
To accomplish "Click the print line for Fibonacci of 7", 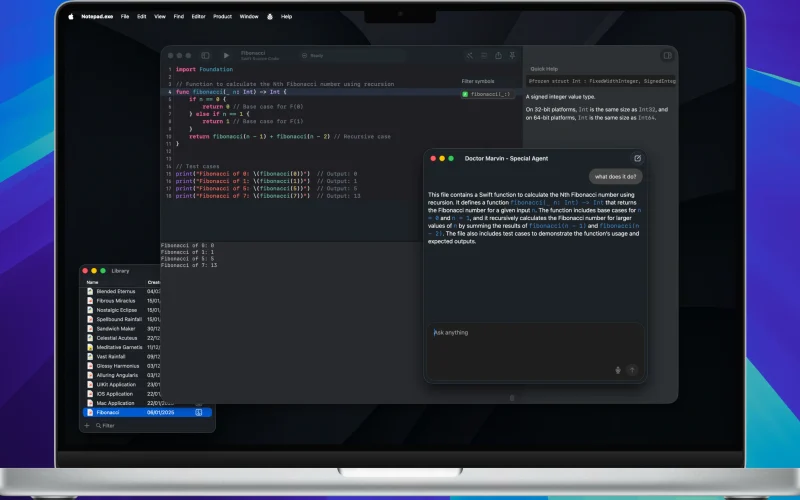I will pyautogui.click(x=268, y=196).
